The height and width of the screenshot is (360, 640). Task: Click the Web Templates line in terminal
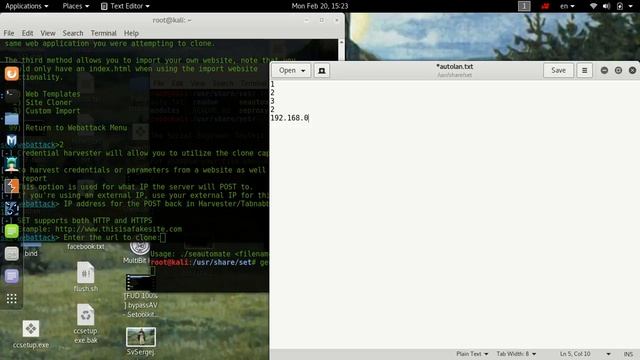pos(53,94)
